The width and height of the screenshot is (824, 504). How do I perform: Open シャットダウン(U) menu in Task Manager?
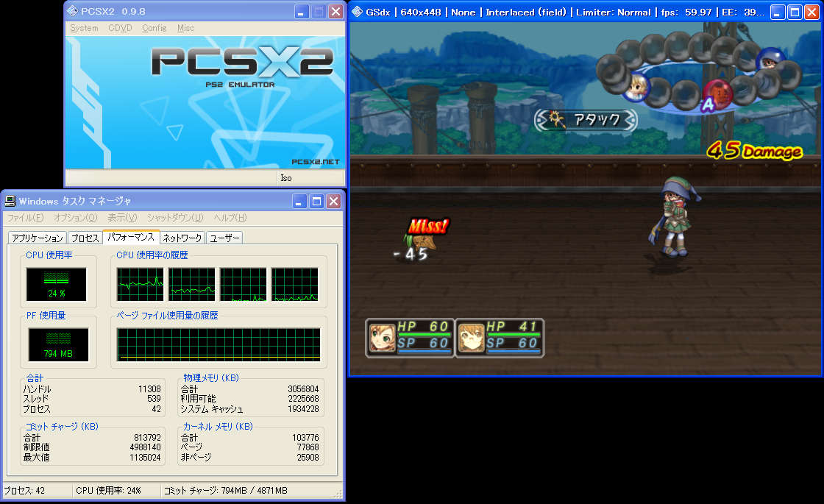pos(175,218)
